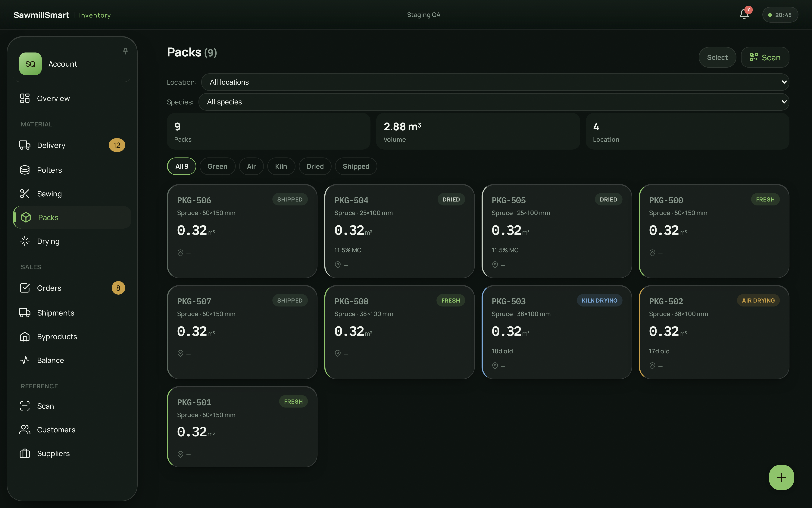This screenshot has width=812, height=508.
Task: Click the Scan button at top right
Action: pos(765,57)
